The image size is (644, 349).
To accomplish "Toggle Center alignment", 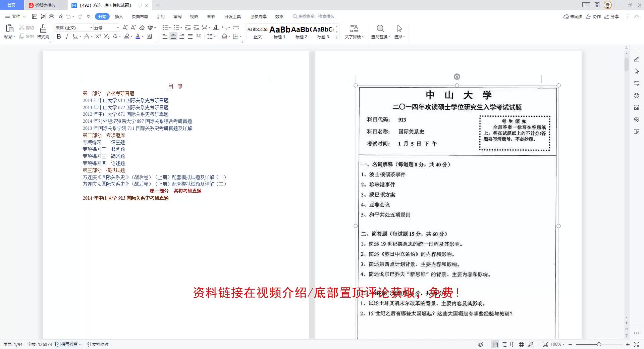I will [173, 36].
